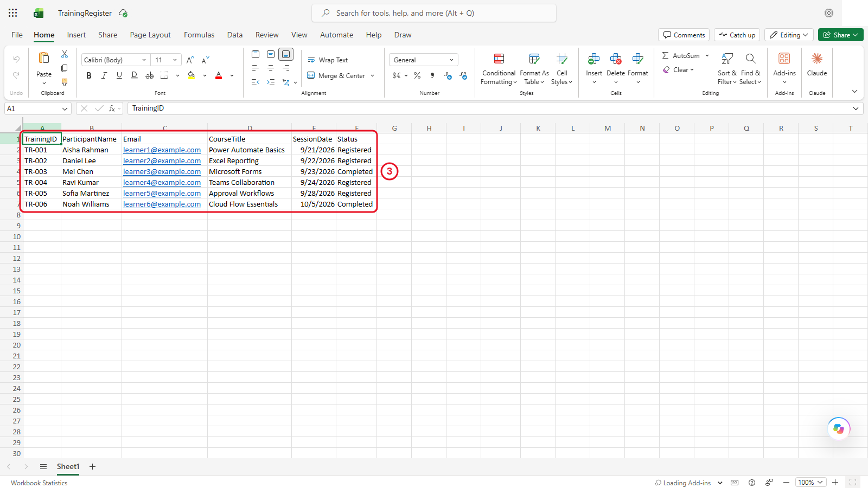This screenshot has height=488, width=868.
Task: Select the Format Painter brush
Action: [x=65, y=82]
